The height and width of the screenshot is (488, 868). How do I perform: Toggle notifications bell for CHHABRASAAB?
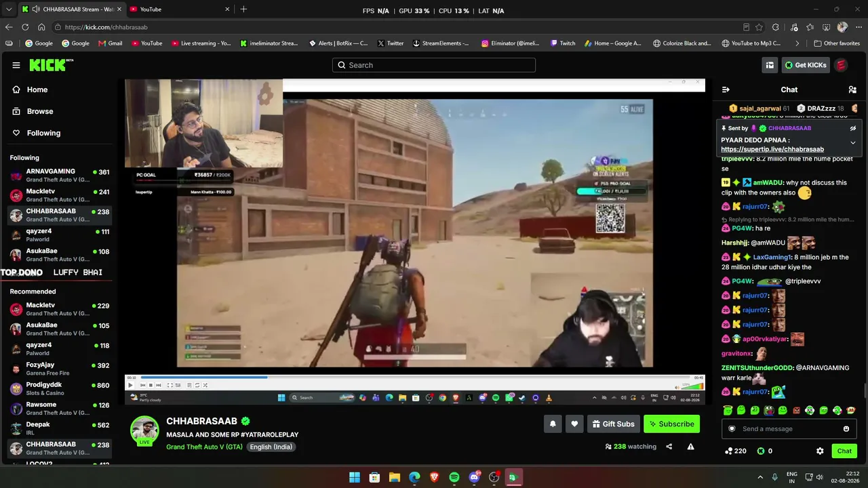553,424
